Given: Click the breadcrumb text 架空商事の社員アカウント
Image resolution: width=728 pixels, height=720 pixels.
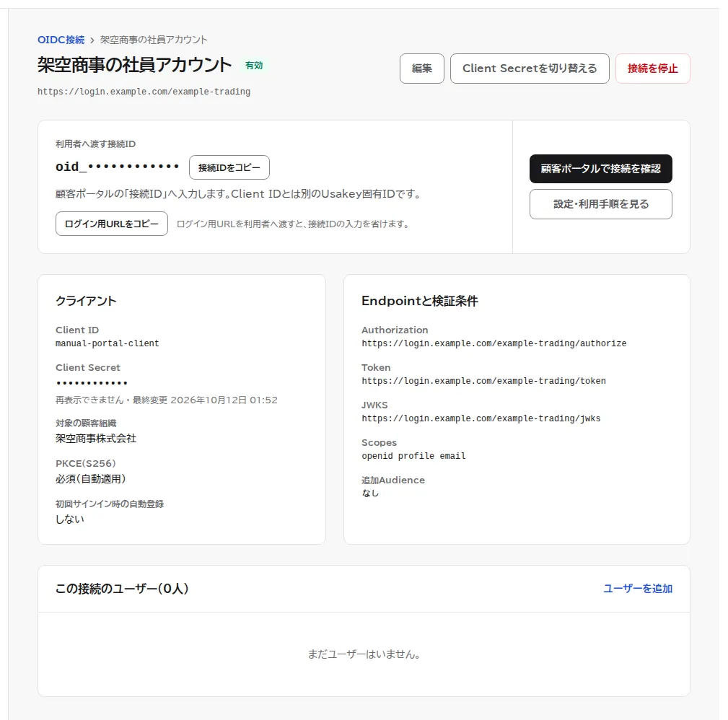Looking at the screenshot, I should (x=154, y=40).
